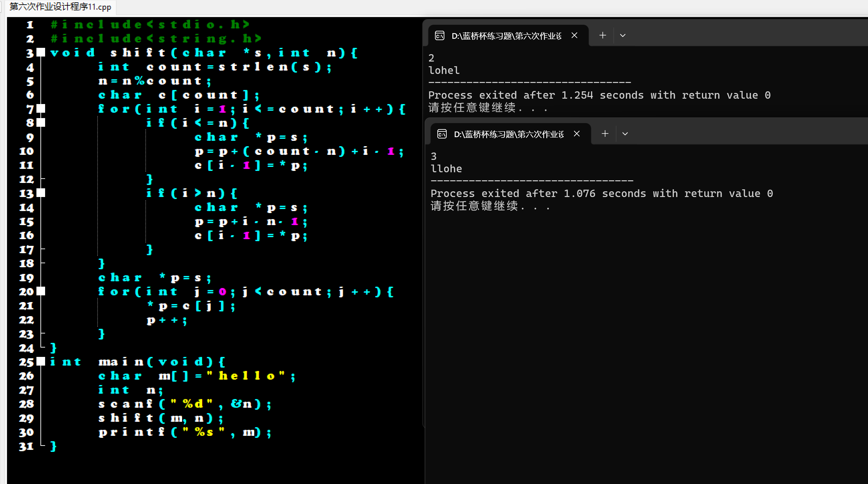Collapse the main function at line 25

click(x=41, y=362)
